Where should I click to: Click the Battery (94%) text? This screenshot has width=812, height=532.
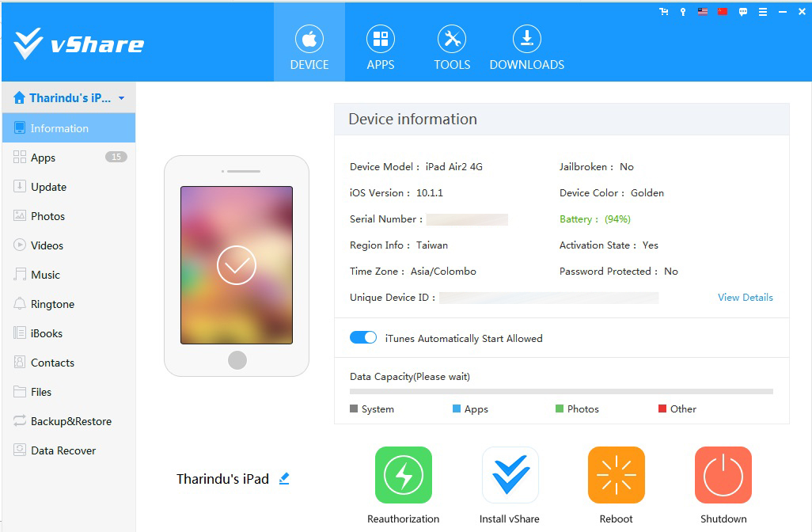click(x=595, y=219)
